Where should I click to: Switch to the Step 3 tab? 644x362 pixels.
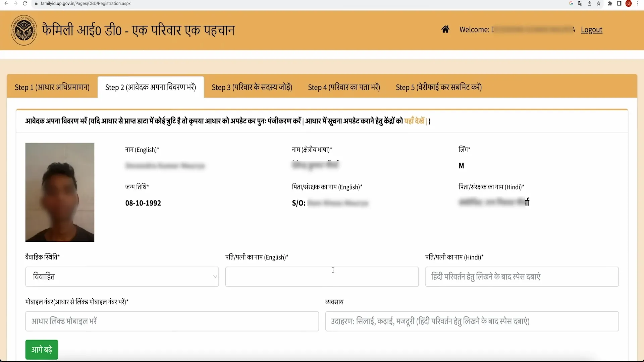coord(252,87)
